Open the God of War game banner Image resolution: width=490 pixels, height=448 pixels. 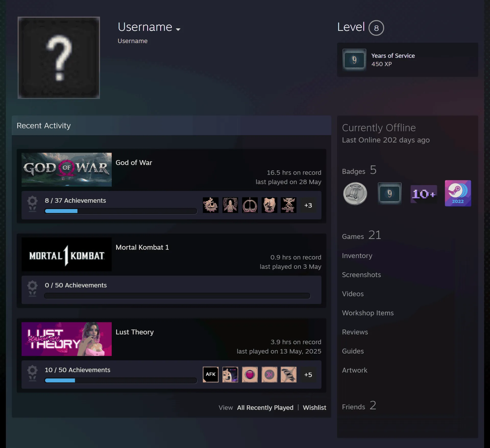pyautogui.click(x=67, y=170)
